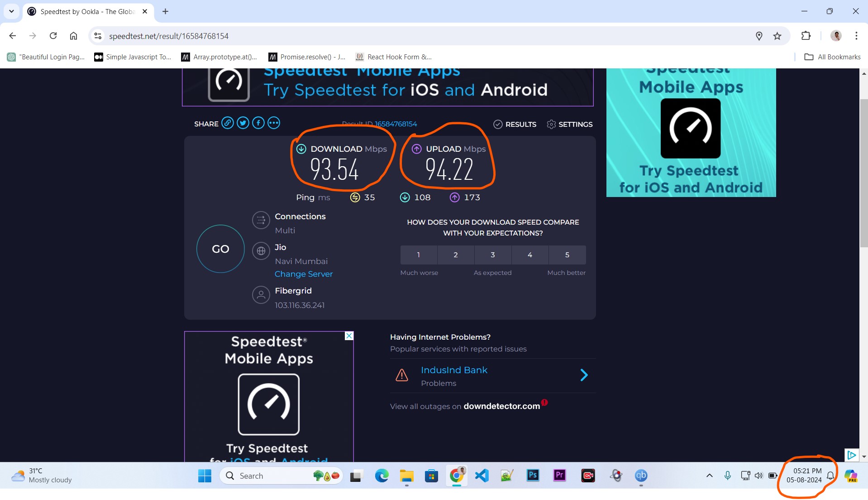This screenshot has width=868, height=500.
Task: Share result on Facebook icon
Action: pos(258,123)
